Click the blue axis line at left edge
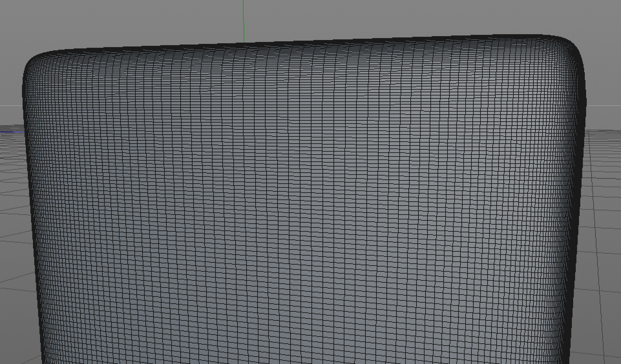Image resolution: width=621 pixels, height=364 pixels. (x=11, y=132)
